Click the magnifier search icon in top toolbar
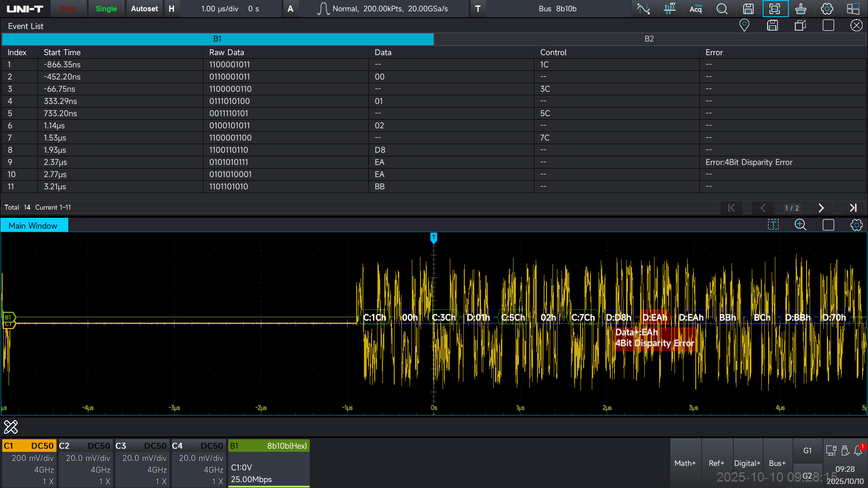Viewport: 868px width, 488px height. point(722,9)
